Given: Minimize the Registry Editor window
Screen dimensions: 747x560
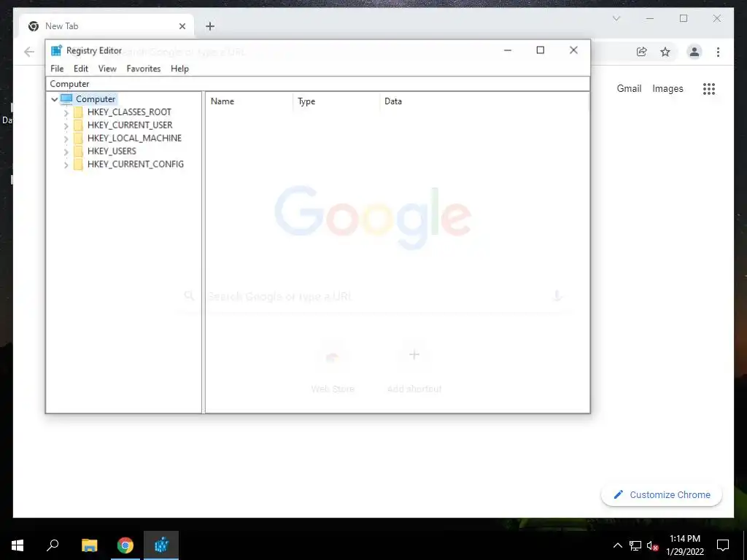Looking at the screenshot, I should (508, 50).
